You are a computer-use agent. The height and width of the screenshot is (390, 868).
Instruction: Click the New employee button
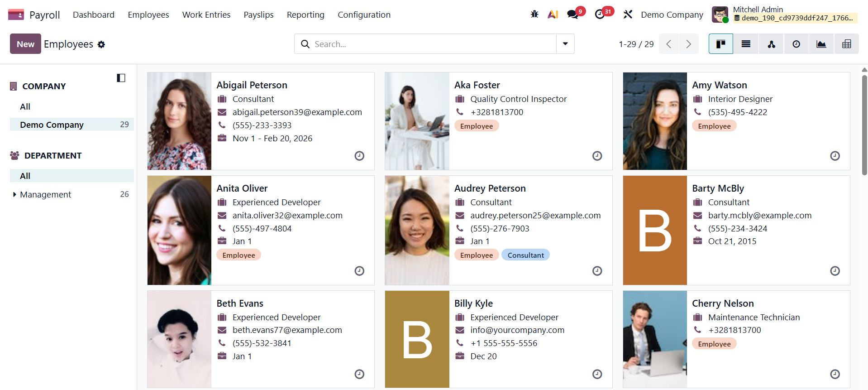pos(25,44)
